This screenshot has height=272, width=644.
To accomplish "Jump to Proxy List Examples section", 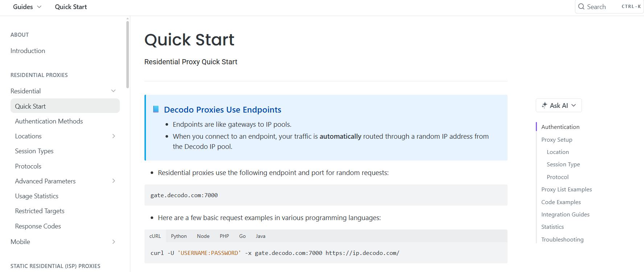I will (x=567, y=190).
